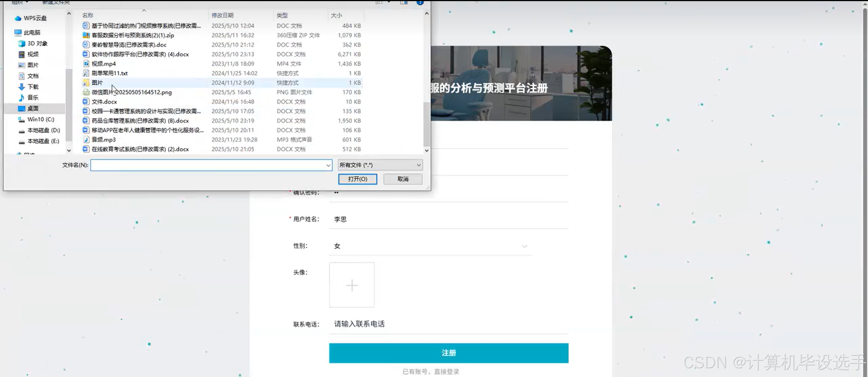Open the 视频 sidebar folder

click(29, 54)
